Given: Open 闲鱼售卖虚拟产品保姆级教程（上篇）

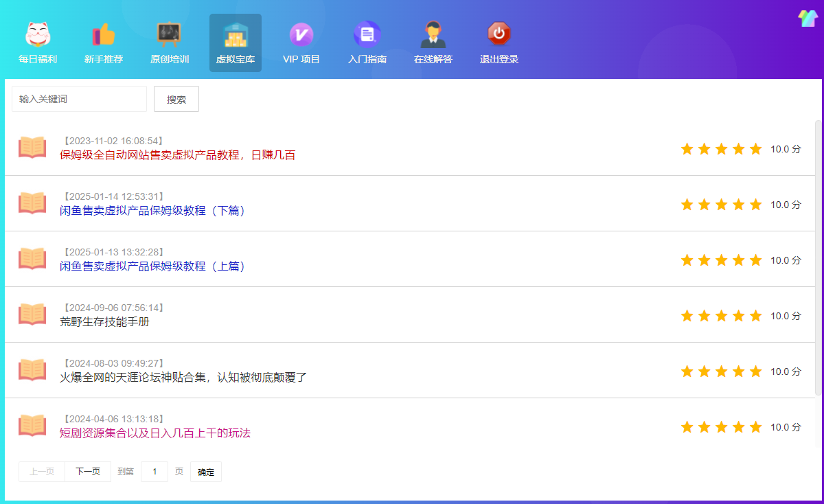Looking at the screenshot, I should pos(153,266).
